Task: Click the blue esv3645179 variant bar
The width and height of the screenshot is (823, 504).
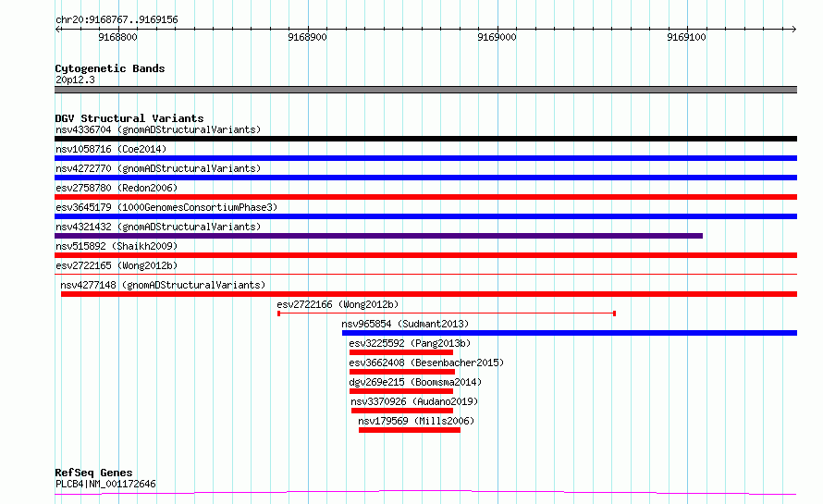Action: (x=425, y=216)
